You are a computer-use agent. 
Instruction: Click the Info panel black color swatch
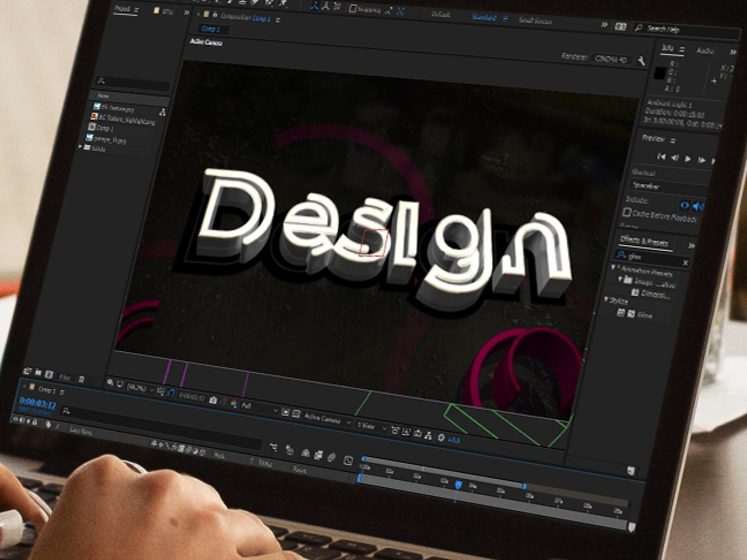coord(659,73)
